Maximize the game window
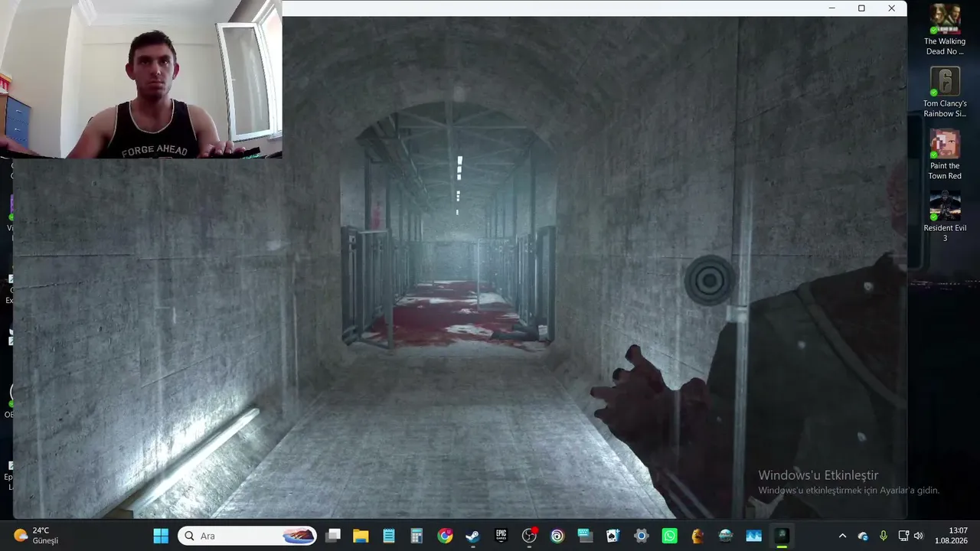Viewport: 980px width, 551px height. 861,8
